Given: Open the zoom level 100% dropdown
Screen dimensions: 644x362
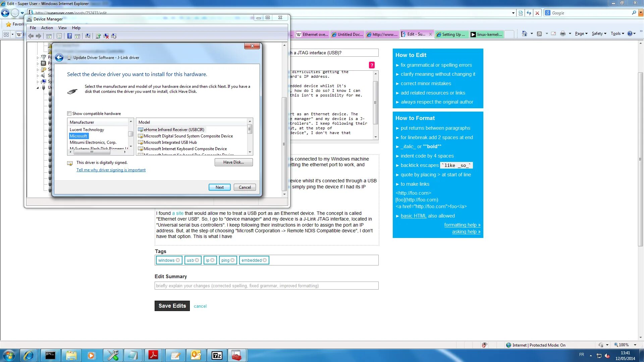Looking at the screenshot, I should (635, 345).
